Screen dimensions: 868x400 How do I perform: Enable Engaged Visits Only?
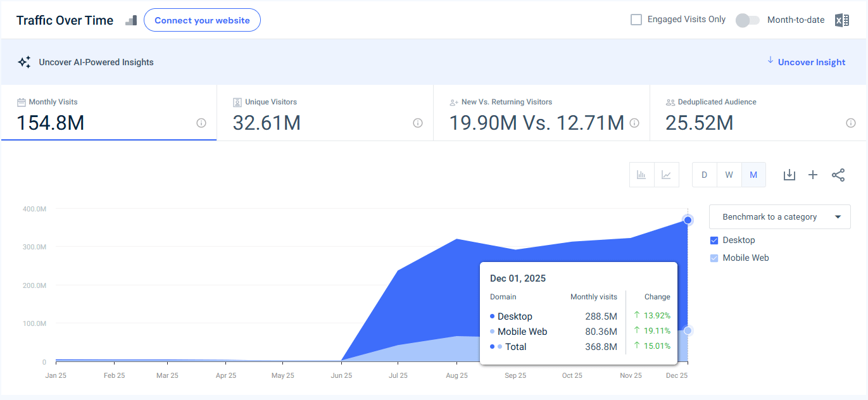636,20
